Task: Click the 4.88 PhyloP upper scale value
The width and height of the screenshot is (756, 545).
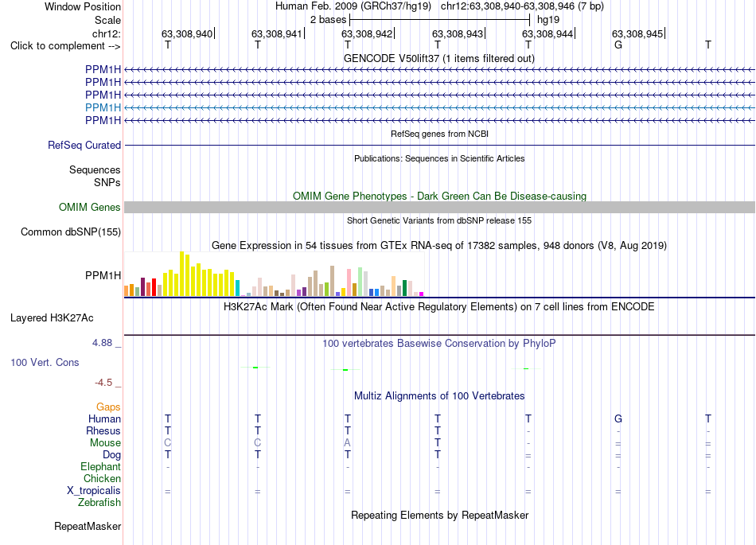Action: 102,343
